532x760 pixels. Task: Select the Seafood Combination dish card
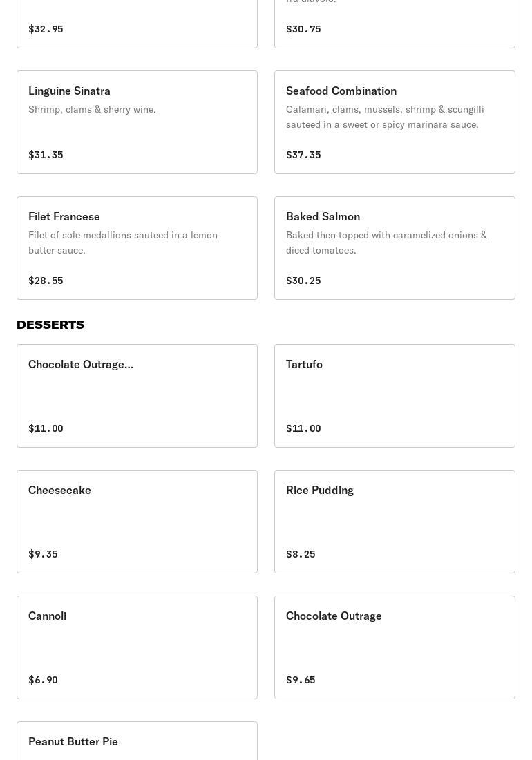pos(395,122)
